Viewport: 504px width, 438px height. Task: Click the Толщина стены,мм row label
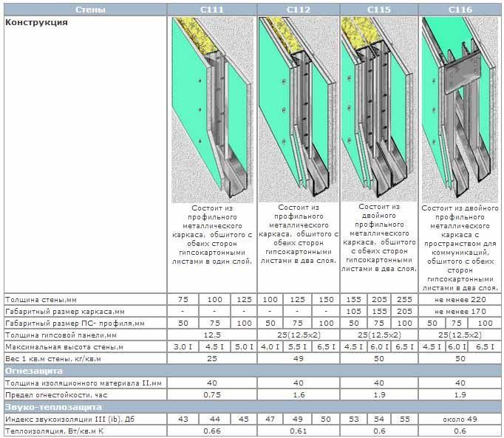point(41,300)
